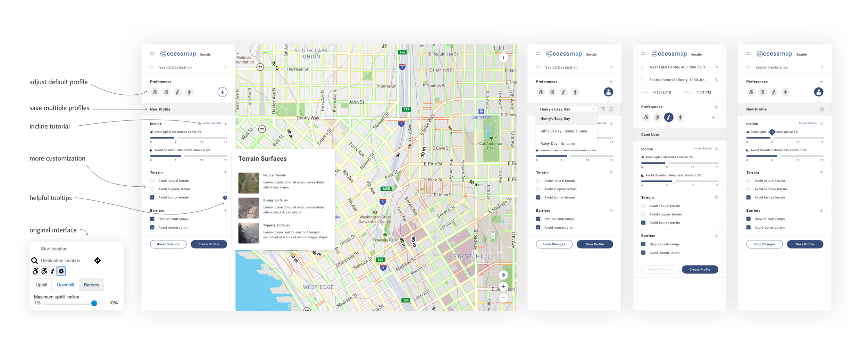The width and height of the screenshot is (868, 355).
Task: Open hamburger menu in the map-side panel
Action: [152, 53]
